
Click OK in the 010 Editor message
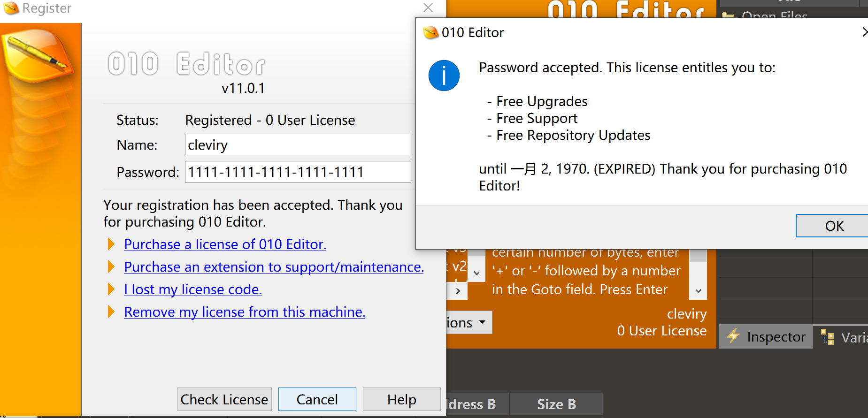click(x=832, y=226)
